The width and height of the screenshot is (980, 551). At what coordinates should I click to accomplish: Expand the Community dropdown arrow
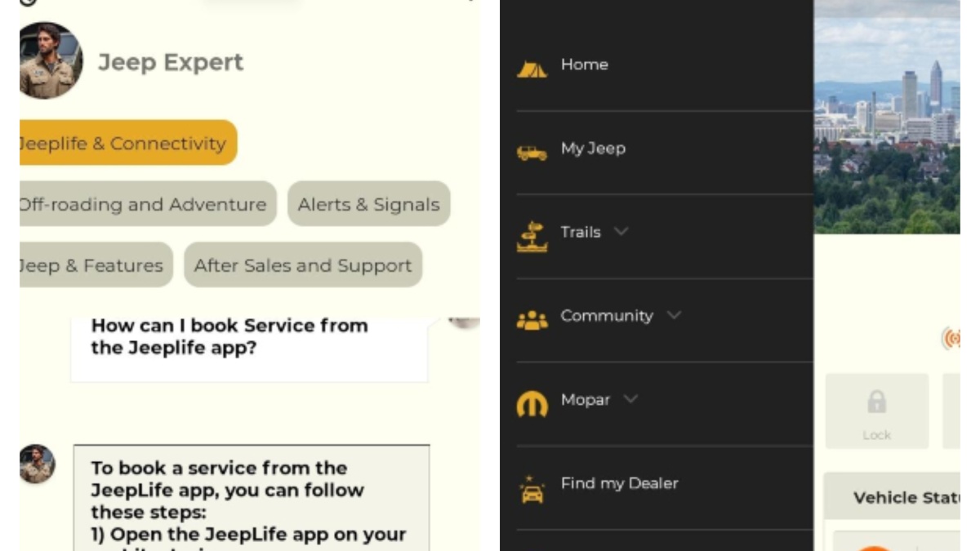click(674, 314)
